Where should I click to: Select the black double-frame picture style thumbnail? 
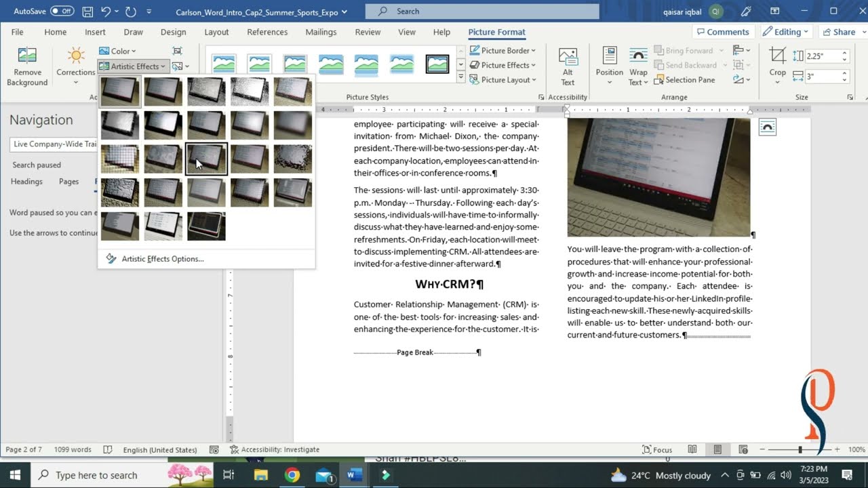point(437,64)
